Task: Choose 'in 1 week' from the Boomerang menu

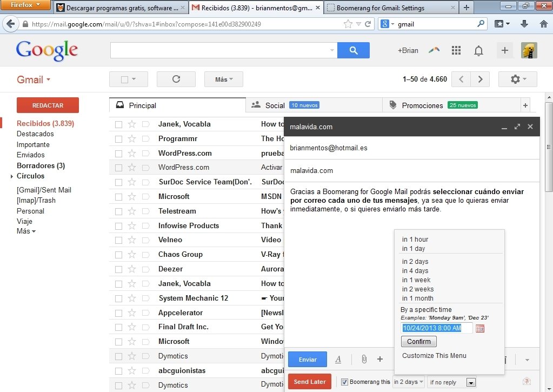Action: pyautogui.click(x=416, y=280)
